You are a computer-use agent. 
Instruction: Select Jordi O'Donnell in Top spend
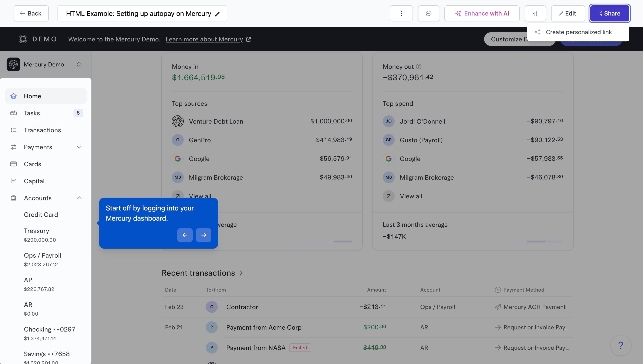[x=473, y=121]
